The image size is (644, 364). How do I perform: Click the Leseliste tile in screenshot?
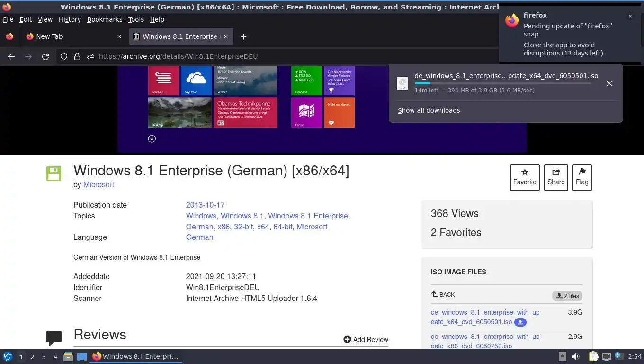[163, 81]
